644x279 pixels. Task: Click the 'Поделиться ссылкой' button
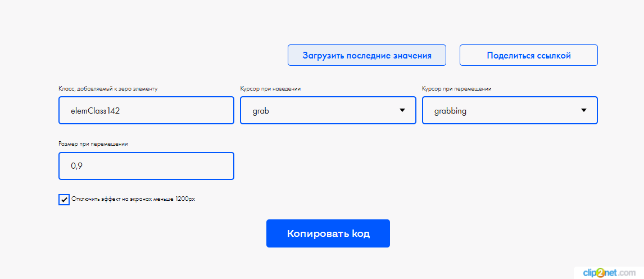(x=528, y=56)
